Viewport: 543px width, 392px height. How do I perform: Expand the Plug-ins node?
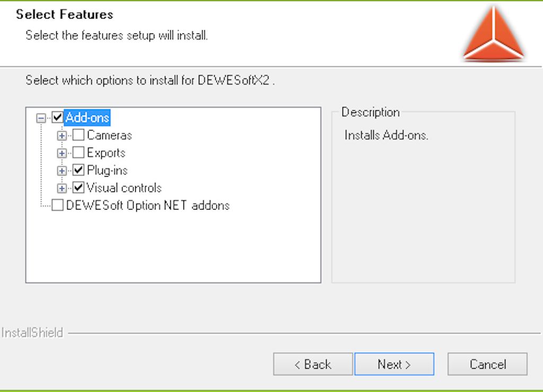pyautogui.click(x=62, y=171)
